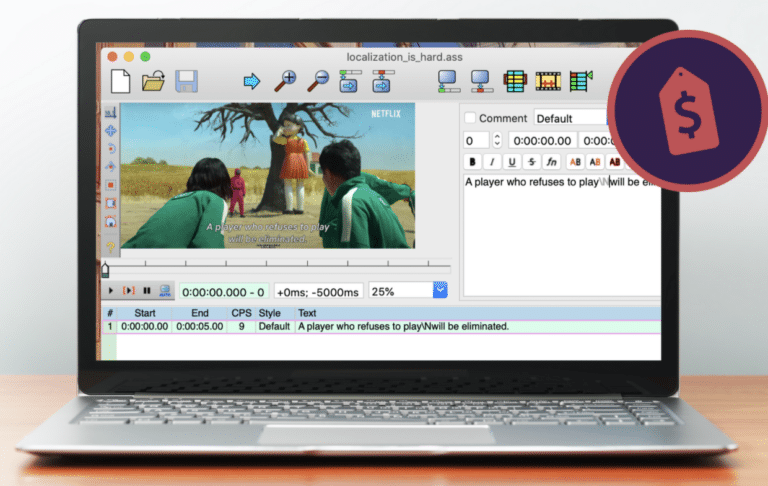Select the scale subtitles tool
Screen dimensions: 768x486
click(111, 185)
